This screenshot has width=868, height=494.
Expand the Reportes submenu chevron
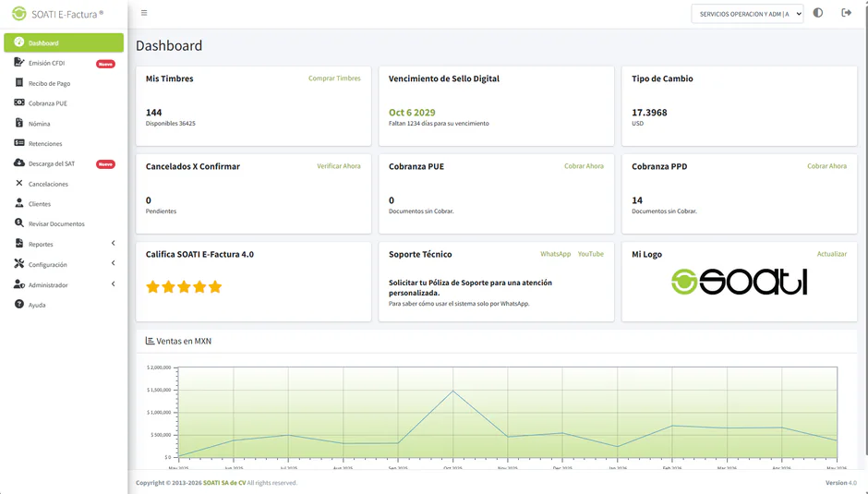[x=113, y=243]
